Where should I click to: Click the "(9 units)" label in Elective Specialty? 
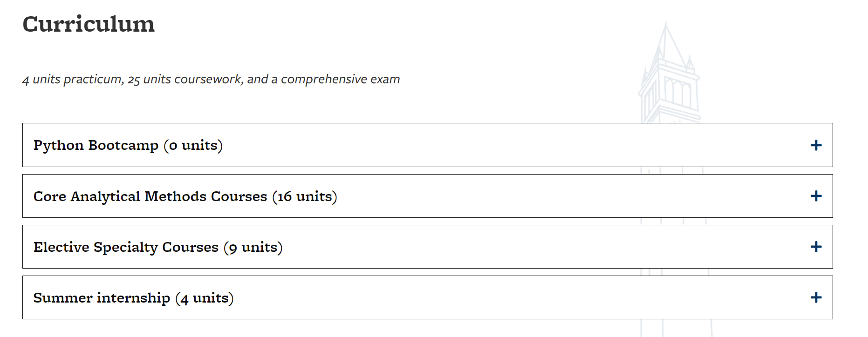253,247
